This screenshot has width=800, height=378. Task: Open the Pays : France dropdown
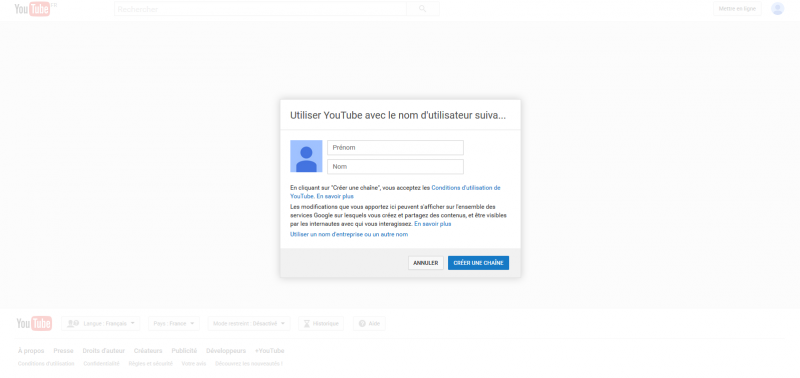click(174, 323)
